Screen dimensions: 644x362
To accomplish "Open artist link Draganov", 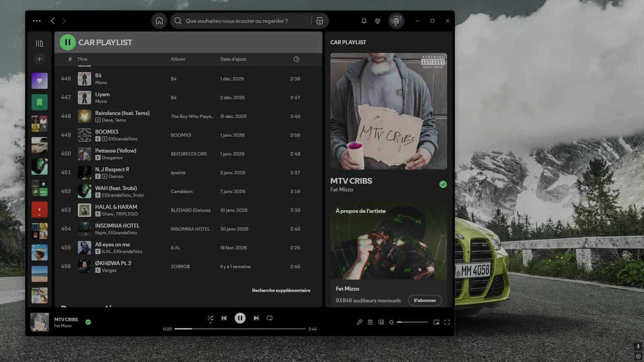I will click(112, 157).
